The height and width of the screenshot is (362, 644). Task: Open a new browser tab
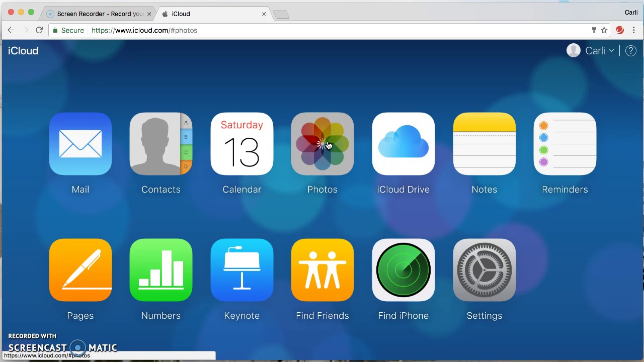[x=281, y=14]
